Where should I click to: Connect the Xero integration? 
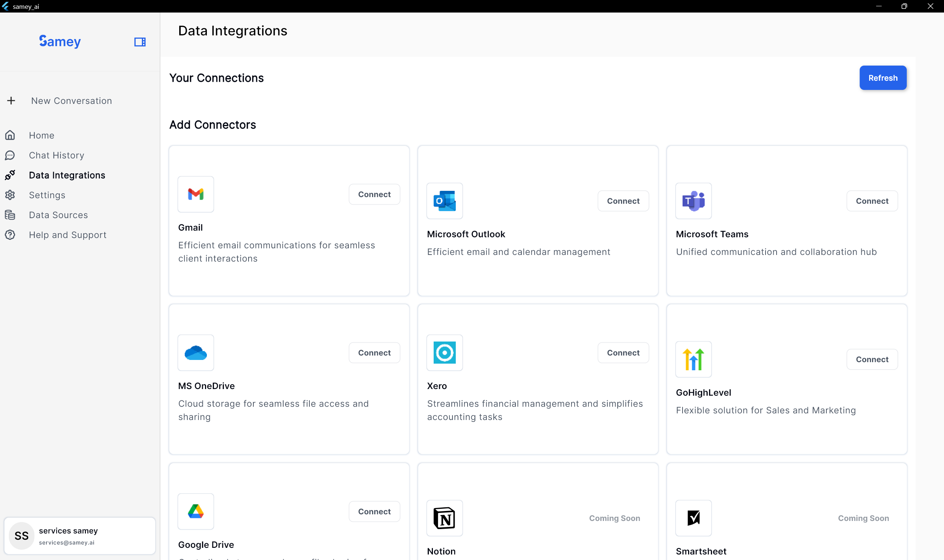(623, 353)
